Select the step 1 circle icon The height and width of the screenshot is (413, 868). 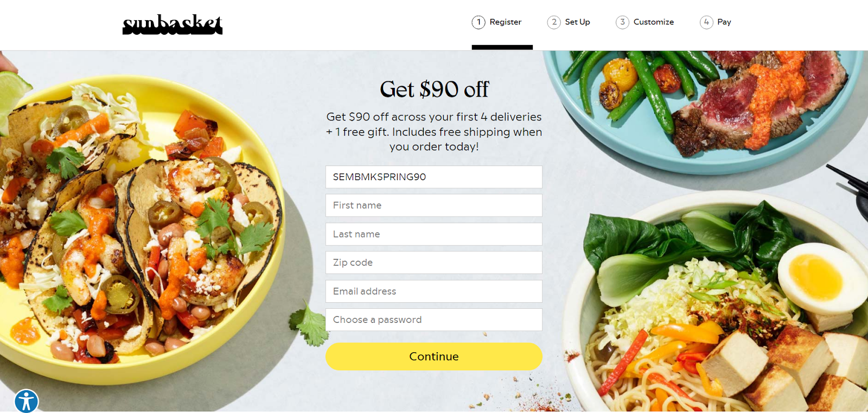478,22
